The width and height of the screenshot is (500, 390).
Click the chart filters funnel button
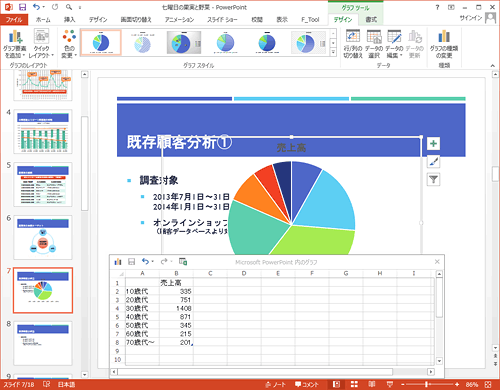433,180
